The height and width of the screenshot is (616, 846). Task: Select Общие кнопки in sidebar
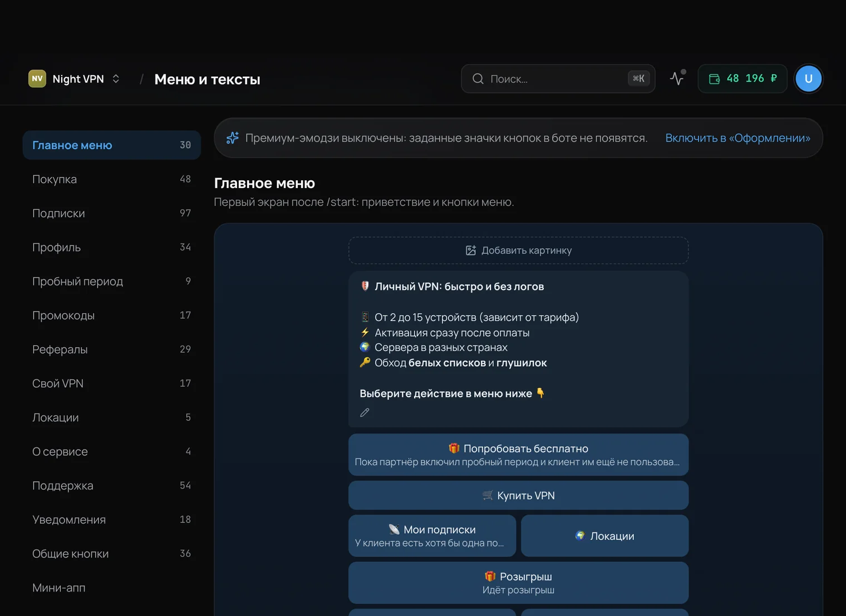click(x=112, y=554)
